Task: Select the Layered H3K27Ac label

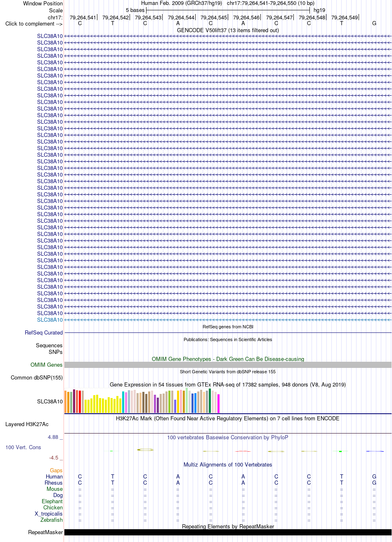Action: [x=27, y=424]
